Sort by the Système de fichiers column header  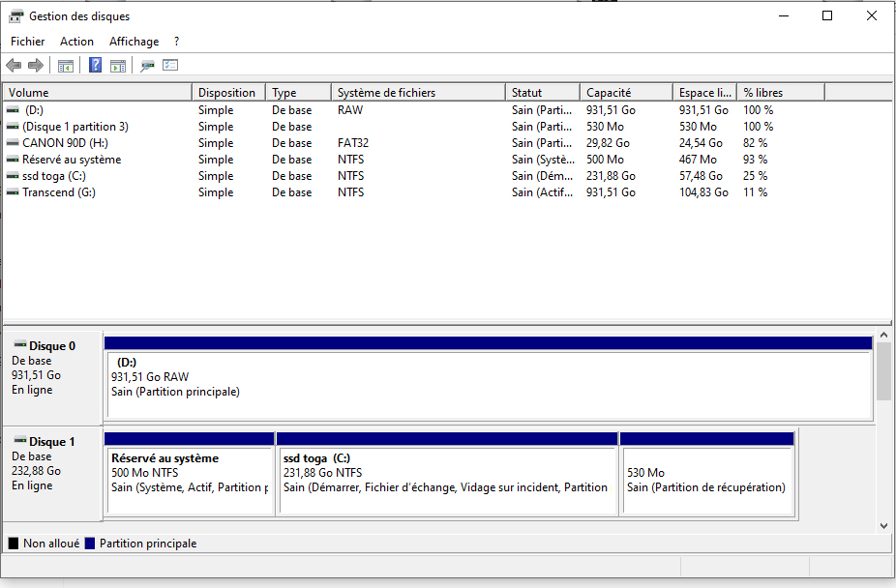[419, 93]
